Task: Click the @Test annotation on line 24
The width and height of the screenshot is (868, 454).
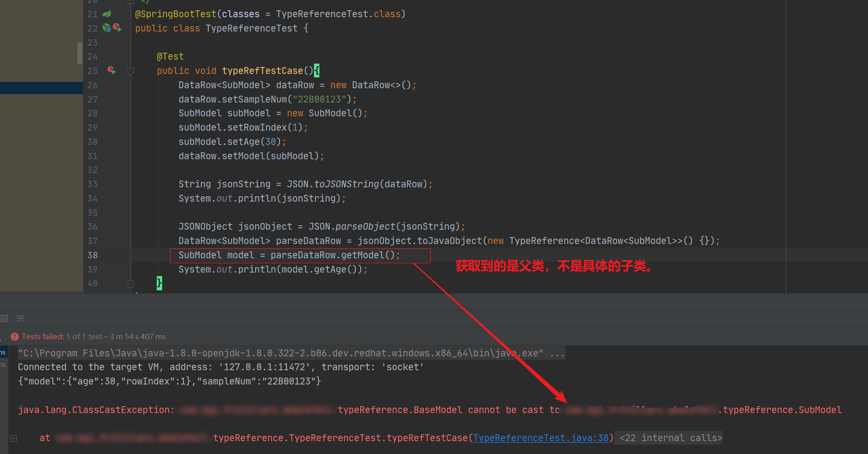Action: (170, 57)
